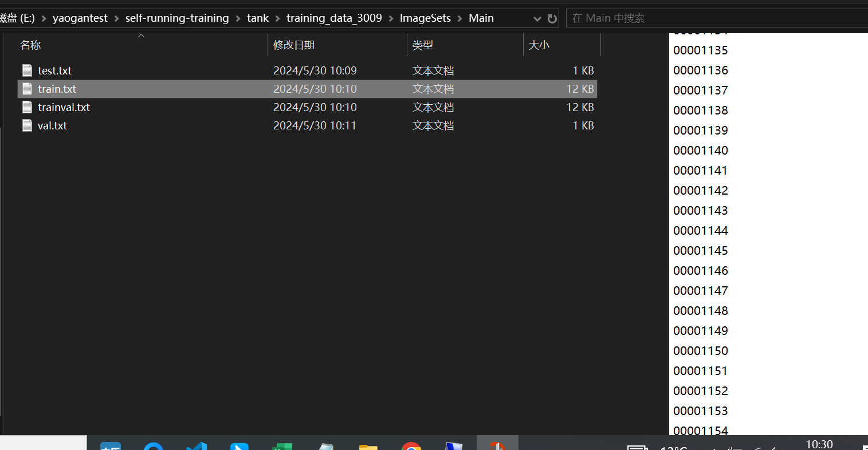Click line 00001135 in preview pane
868x450 pixels.
click(x=701, y=50)
